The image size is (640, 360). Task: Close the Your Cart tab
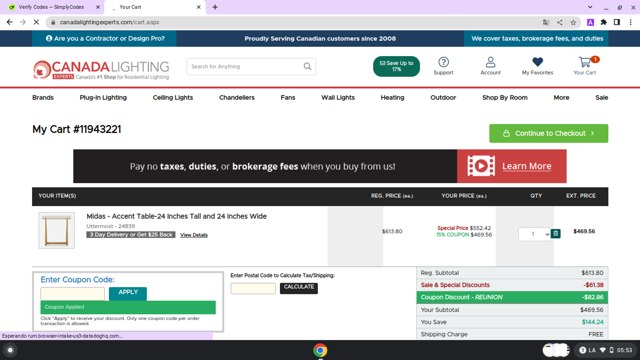pos(199,7)
